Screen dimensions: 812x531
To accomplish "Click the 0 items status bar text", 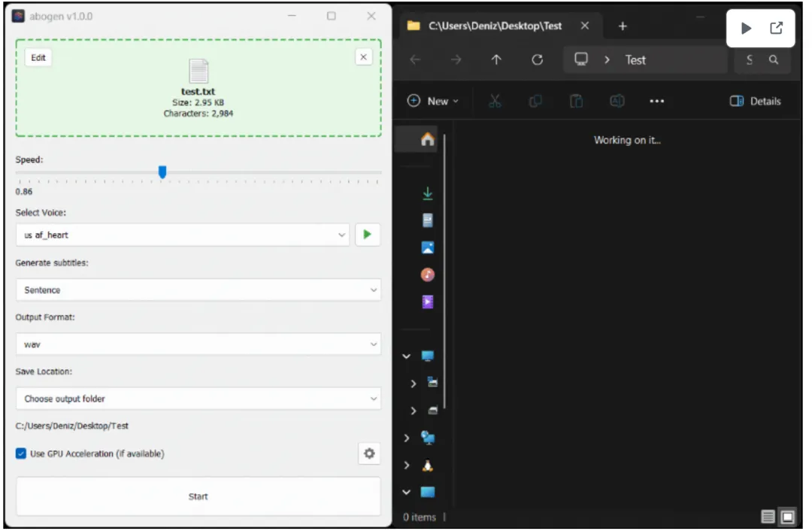I will [420, 517].
